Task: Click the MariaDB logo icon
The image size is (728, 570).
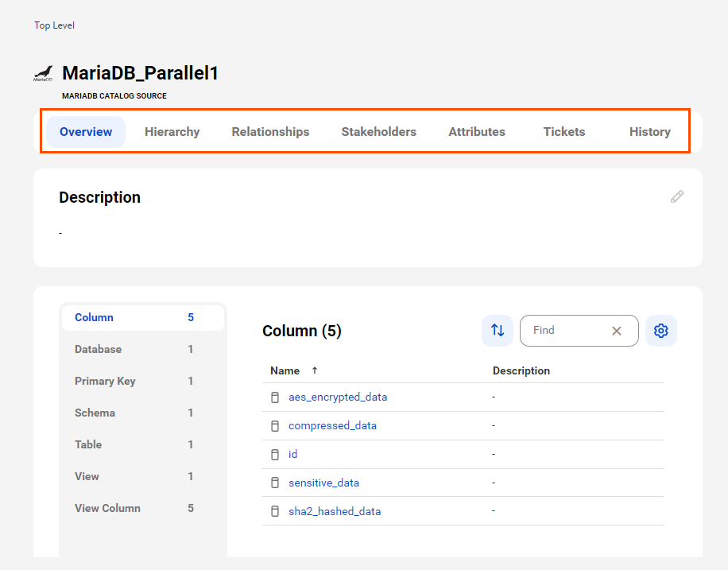Action: [43, 74]
